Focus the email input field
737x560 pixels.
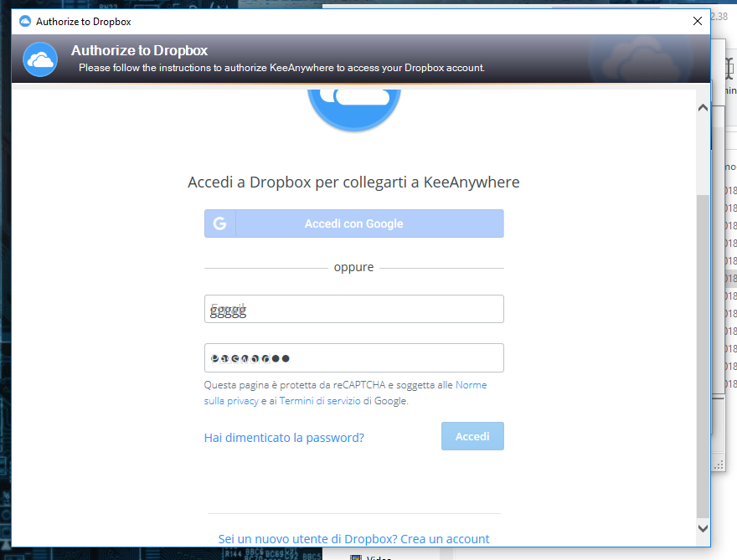354,309
